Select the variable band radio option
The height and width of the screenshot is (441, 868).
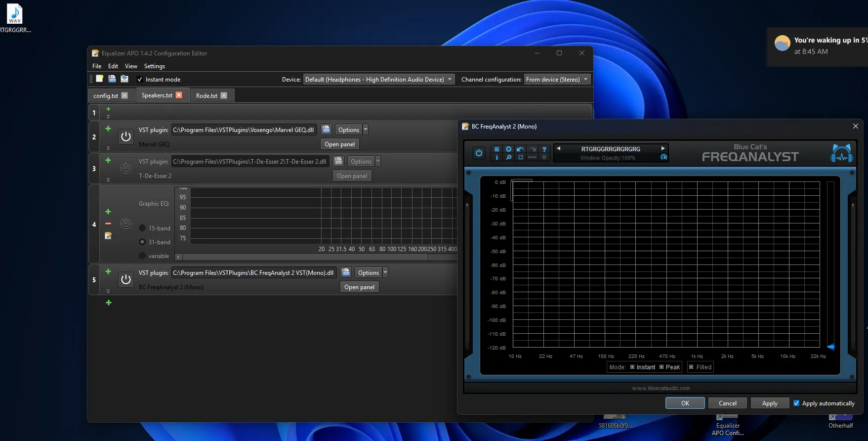click(x=142, y=256)
